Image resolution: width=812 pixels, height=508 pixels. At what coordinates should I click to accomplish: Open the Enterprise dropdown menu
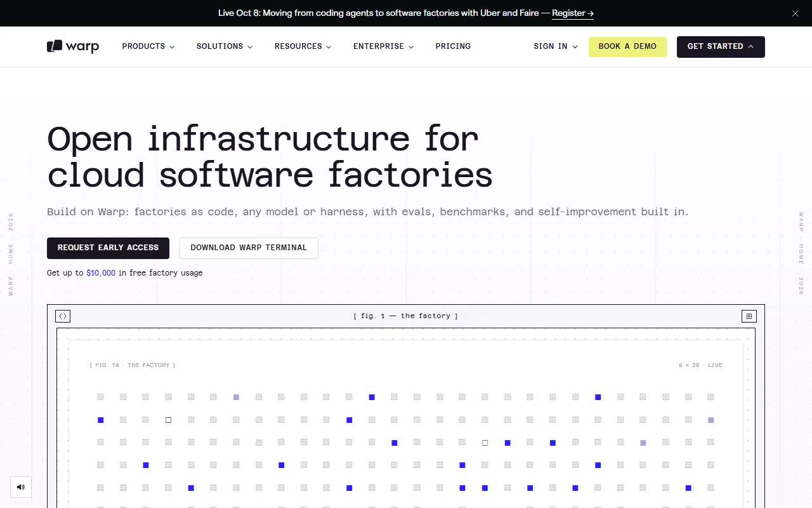click(x=384, y=46)
